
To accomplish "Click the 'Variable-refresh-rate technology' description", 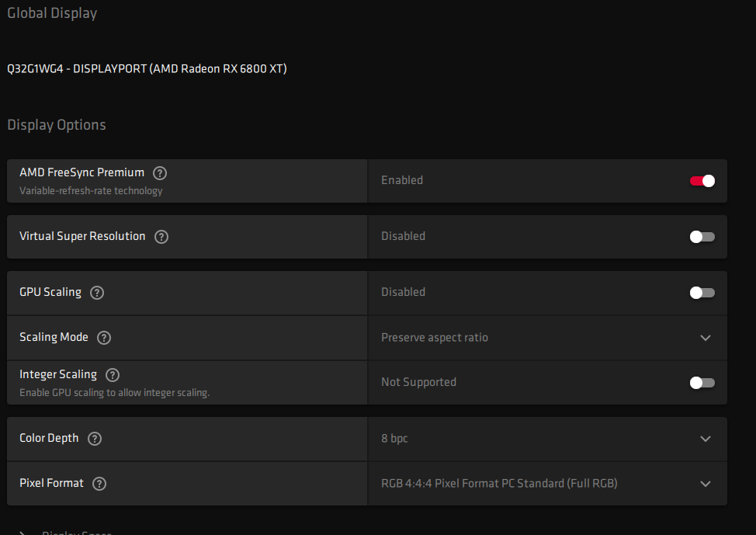I will (x=91, y=190).
